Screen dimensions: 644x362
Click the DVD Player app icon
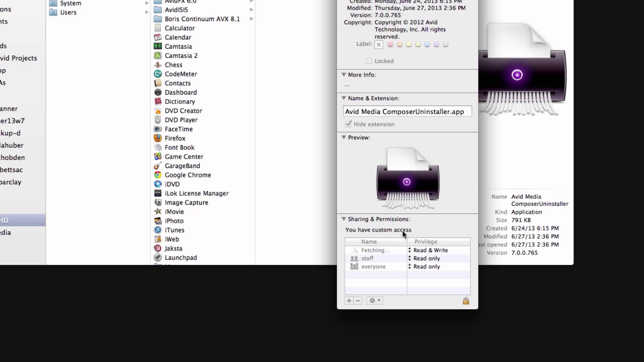pyautogui.click(x=158, y=120)
